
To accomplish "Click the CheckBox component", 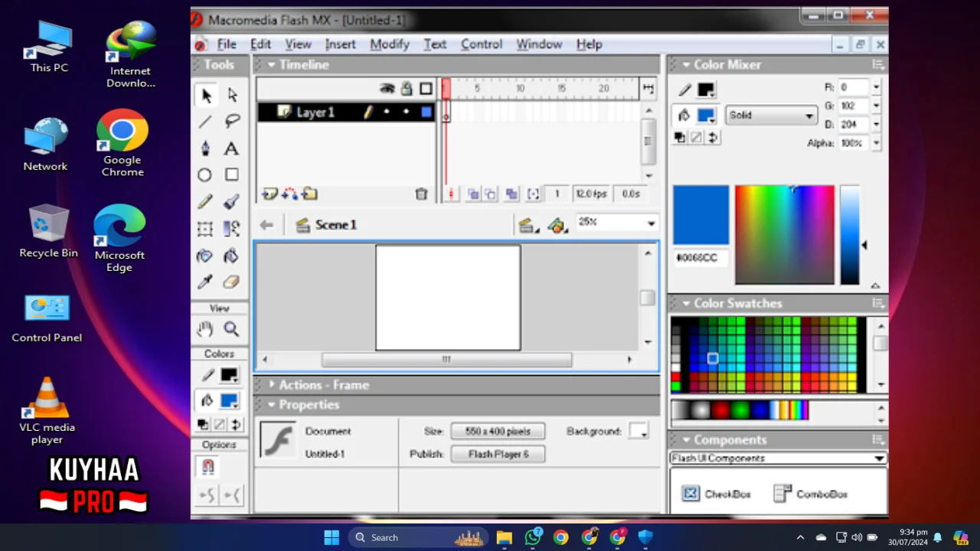I will [717, 494].
